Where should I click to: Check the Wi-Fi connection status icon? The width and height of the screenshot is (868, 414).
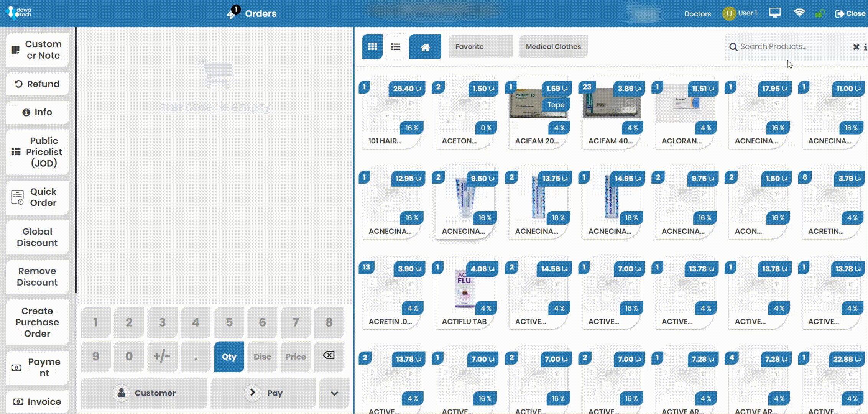click(x=799, y=13)
